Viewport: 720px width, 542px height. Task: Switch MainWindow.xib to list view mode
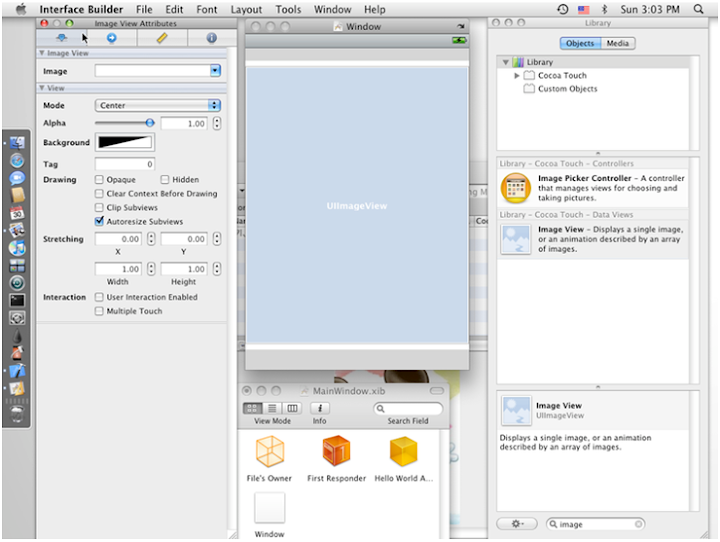coord(272,408)
